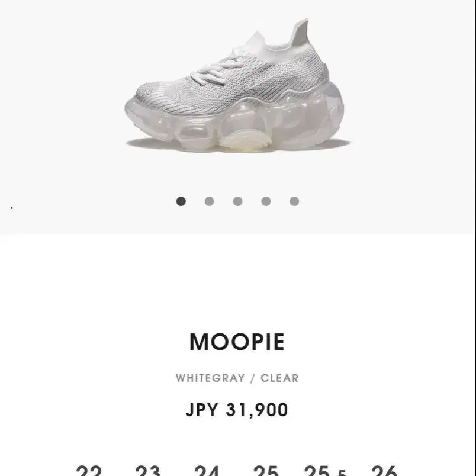Click the heel pull tab of the sneaker
Image resolution: width=476 pixels, height=476 pixels.
pos(300,32)
